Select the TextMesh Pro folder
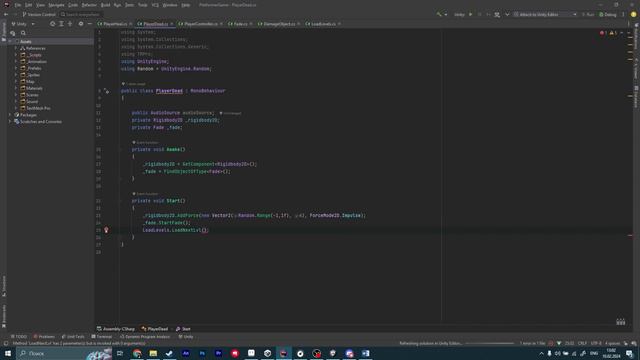Viewport: 640px width, 360px height. pos(38,108)
